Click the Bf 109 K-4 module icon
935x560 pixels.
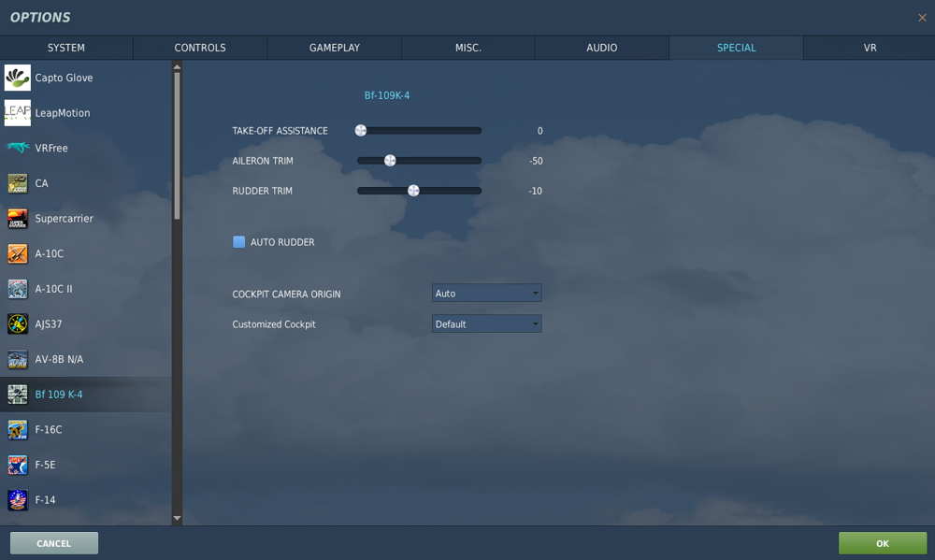(x=17, y=395)
